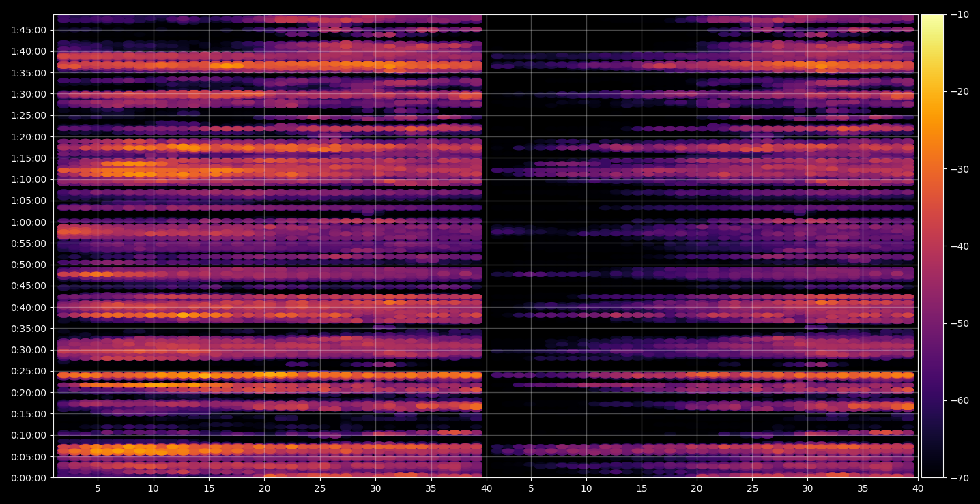This screenshot has height=504, width=980.
Task: Click x-axis tick 25 under the right heatmap
Action: (752, 488)
